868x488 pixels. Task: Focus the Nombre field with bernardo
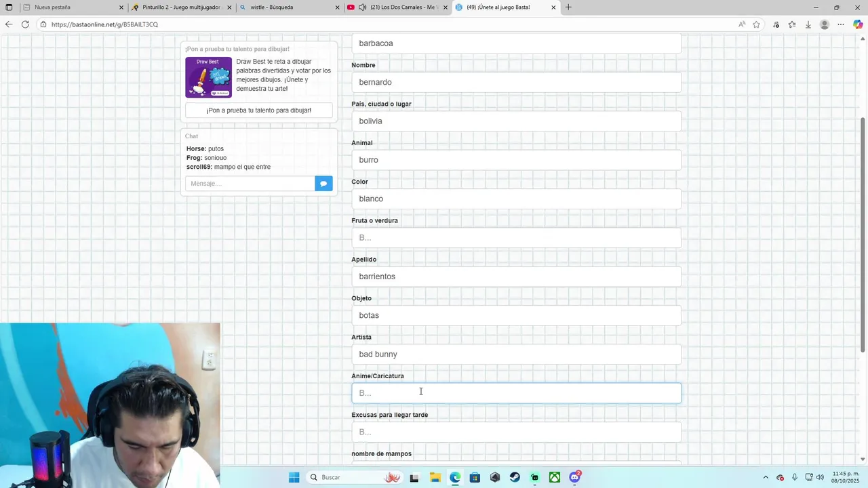517,82
